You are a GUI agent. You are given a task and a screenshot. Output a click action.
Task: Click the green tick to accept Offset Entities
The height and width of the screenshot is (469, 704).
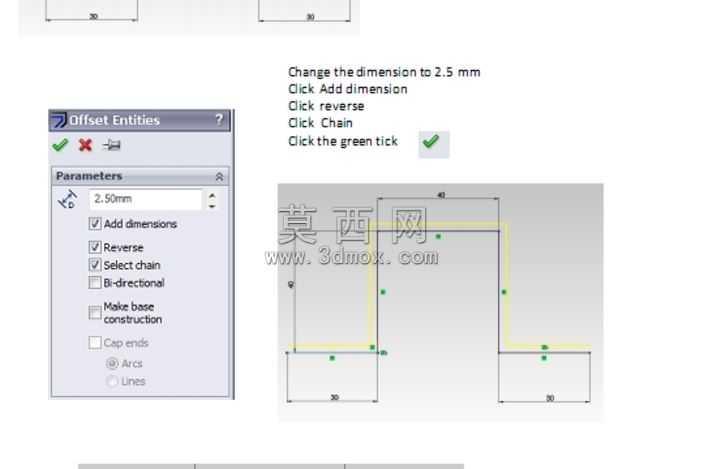60,145
